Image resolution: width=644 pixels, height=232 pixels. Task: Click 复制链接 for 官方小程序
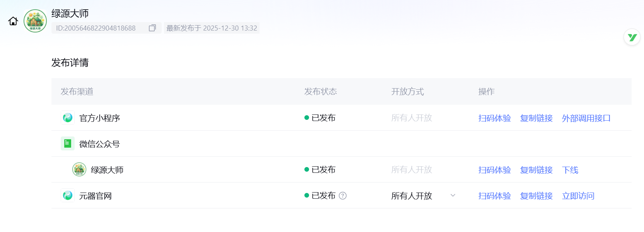[x=536, y=118]
